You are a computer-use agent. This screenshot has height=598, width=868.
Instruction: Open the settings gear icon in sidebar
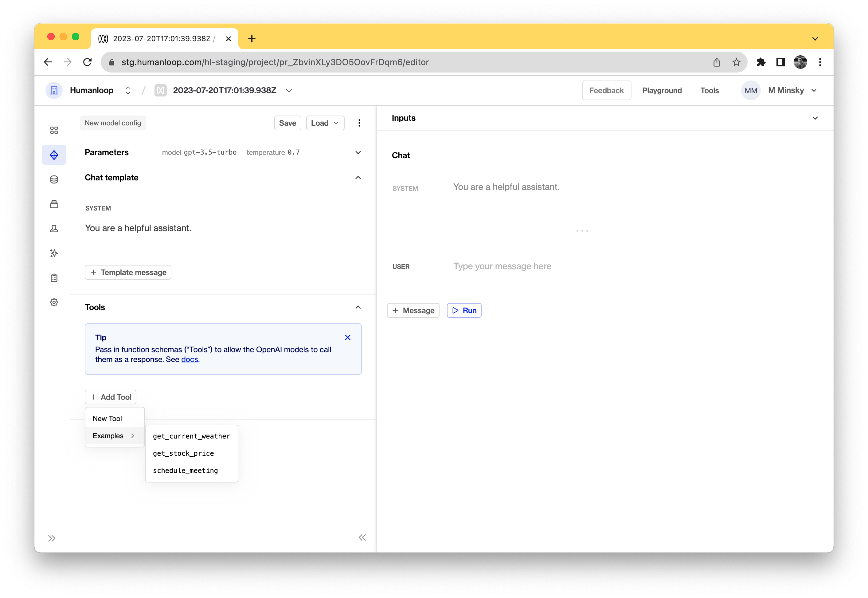[54, 302]
